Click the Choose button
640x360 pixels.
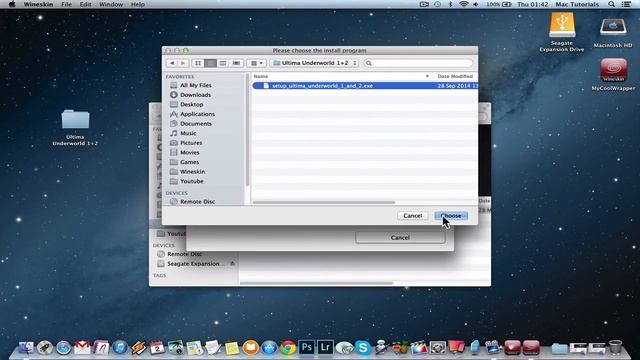[x=451, y=216]
